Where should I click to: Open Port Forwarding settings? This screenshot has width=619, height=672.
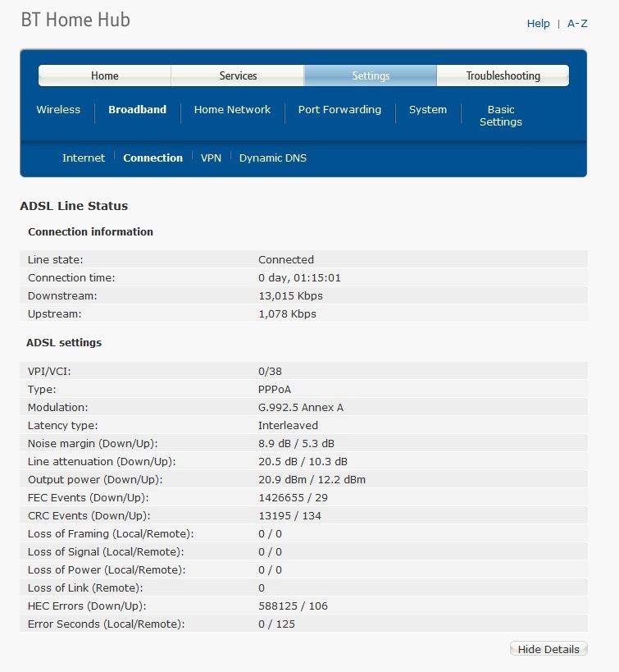(x=339, y=110)
